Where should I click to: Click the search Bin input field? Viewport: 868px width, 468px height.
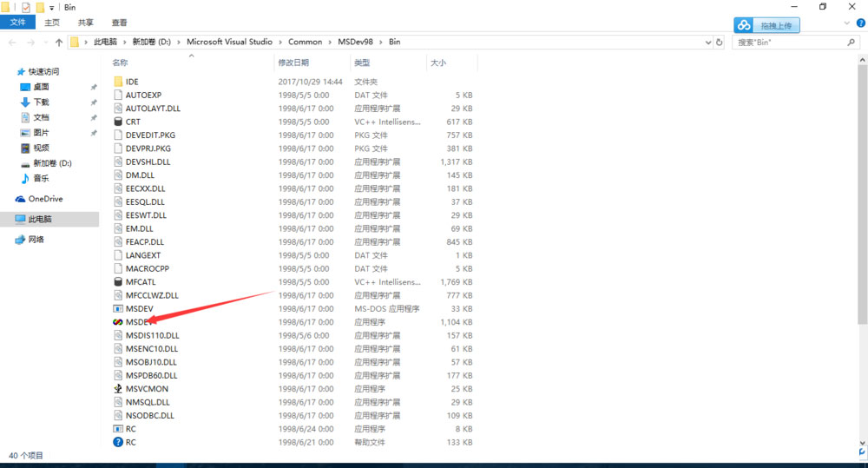788,42
